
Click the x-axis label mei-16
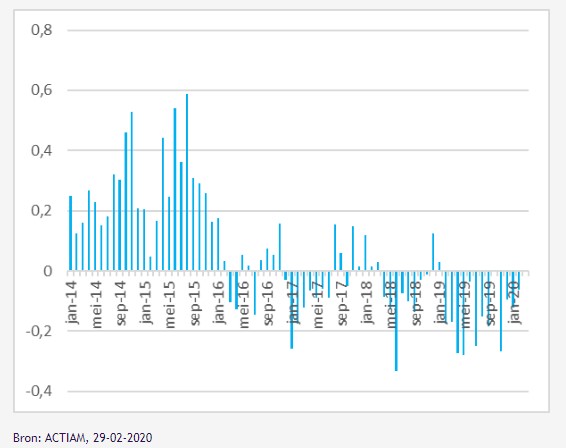(x=244, y=305)
